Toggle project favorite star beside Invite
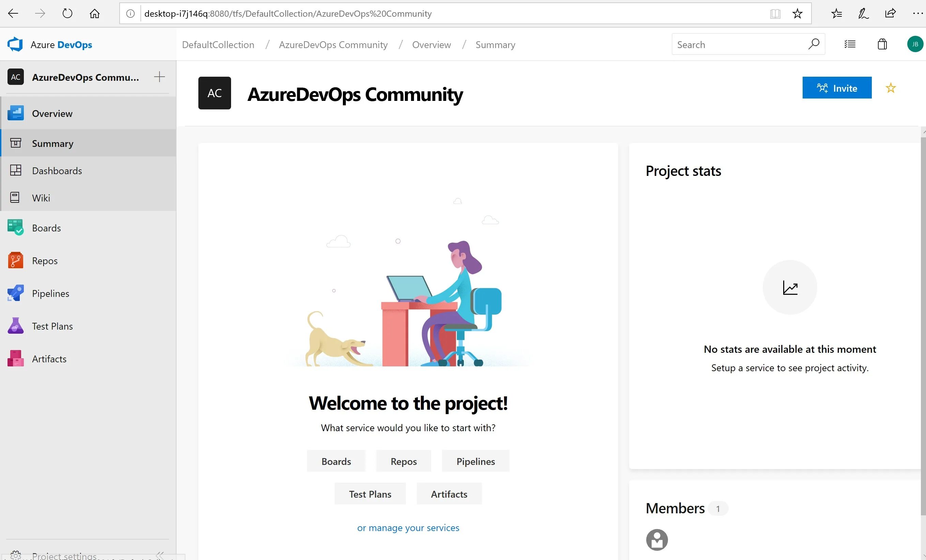This screenshot has height=560, width=926. pyautogui.click(x=890, y=88)
